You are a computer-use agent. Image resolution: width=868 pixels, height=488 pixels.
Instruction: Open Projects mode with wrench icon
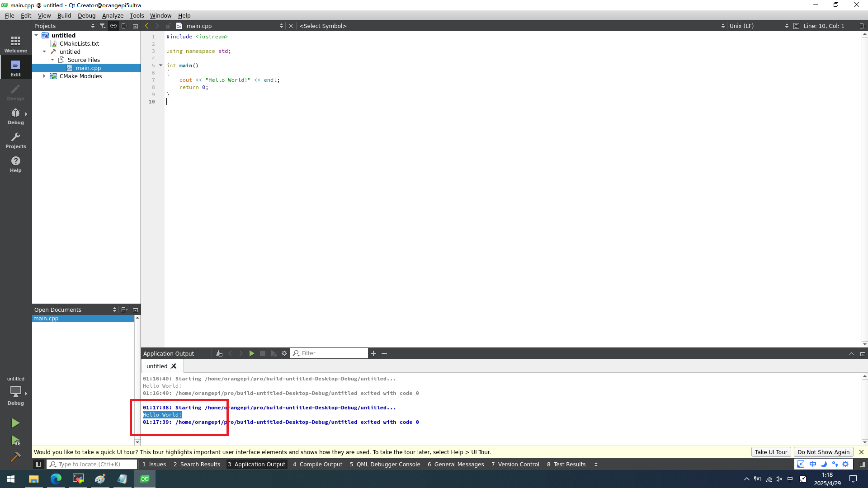[x=15, y=140]
